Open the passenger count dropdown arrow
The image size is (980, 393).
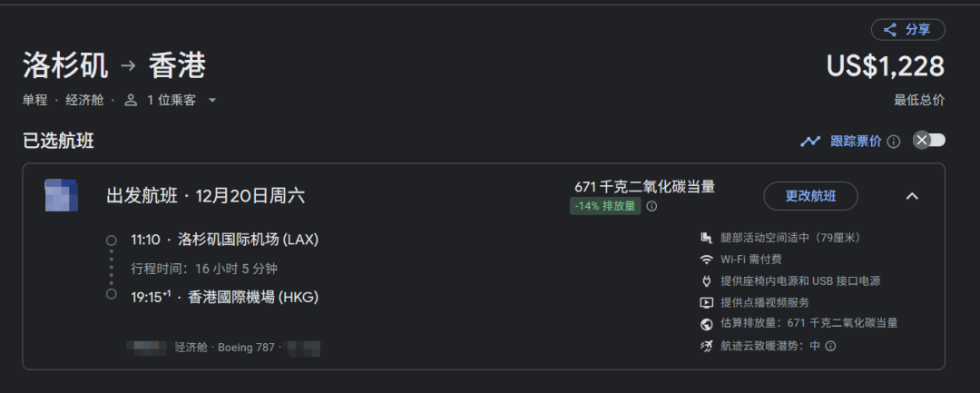(x=212, y=100)
